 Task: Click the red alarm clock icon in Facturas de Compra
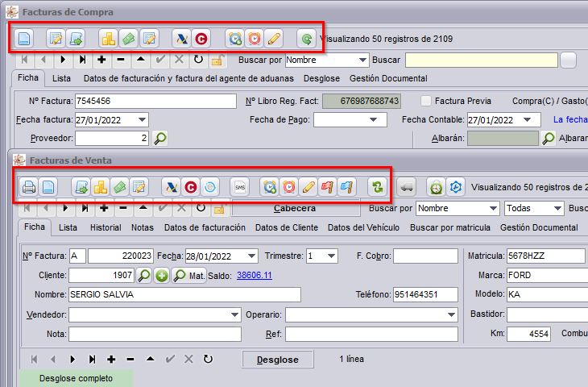tap(255, 39)
